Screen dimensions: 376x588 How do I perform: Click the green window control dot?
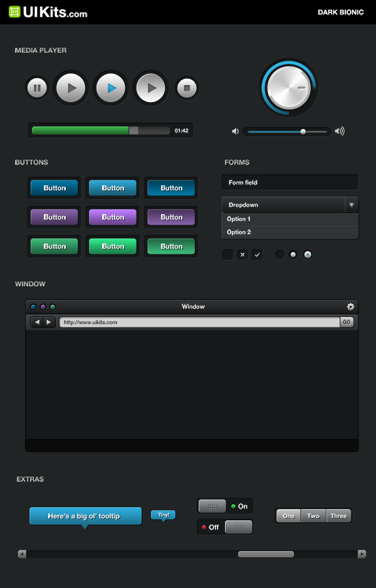tap(53, 307)
